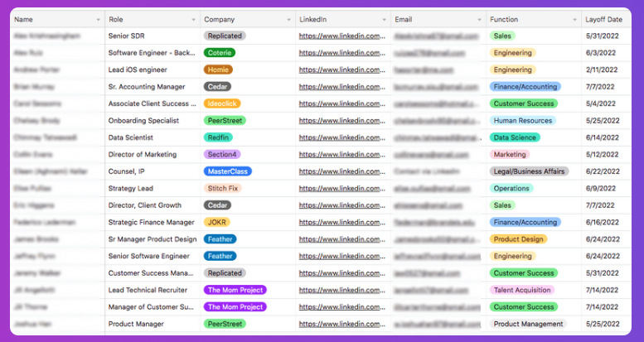Select the Sr. Accounting Manager role cell

pos(153,87)
